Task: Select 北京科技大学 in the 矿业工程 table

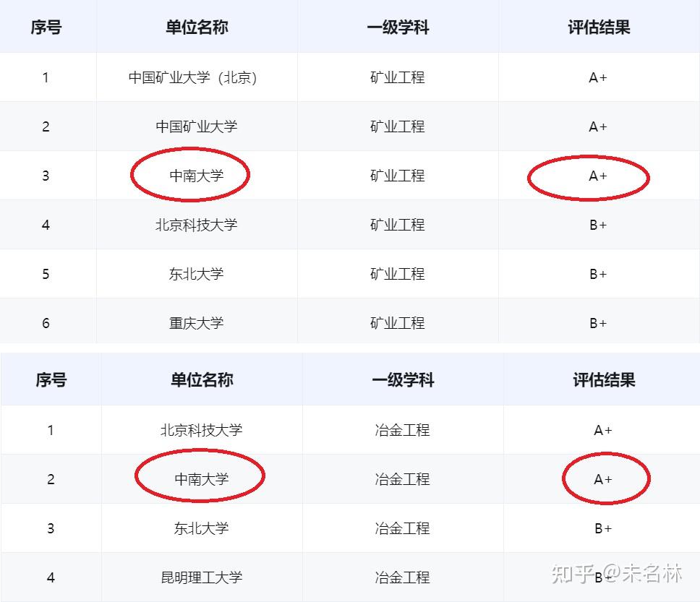Action: pyautogui.click(x=197, y=225)
